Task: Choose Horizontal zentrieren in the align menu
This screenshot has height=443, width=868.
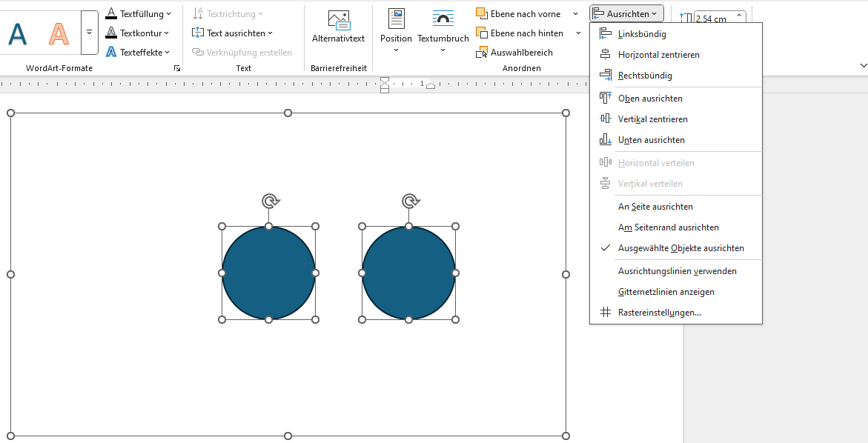Action: coord(675,55)
